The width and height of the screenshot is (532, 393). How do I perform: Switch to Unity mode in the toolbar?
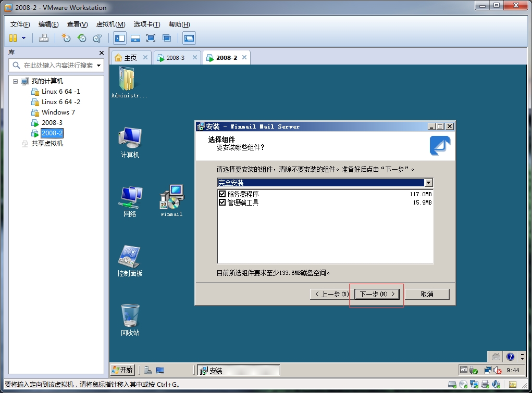click(x=167, y=38)
